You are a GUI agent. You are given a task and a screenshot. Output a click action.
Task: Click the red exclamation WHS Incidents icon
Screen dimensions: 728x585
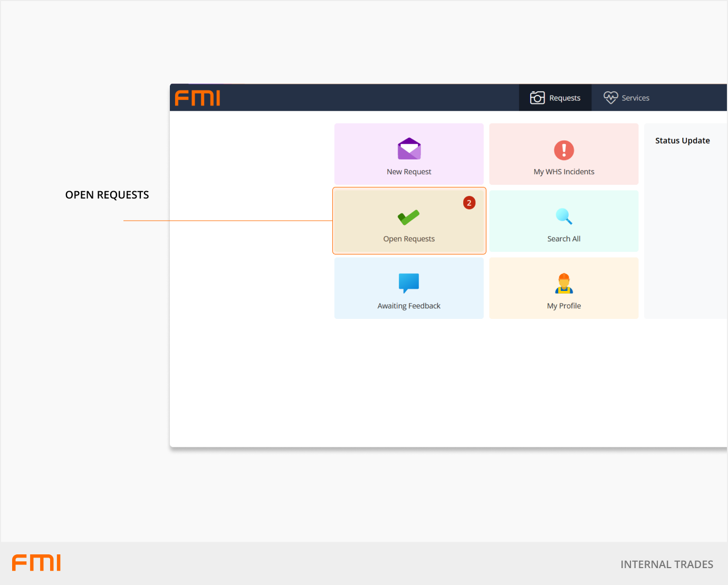[x=564, y=150]
